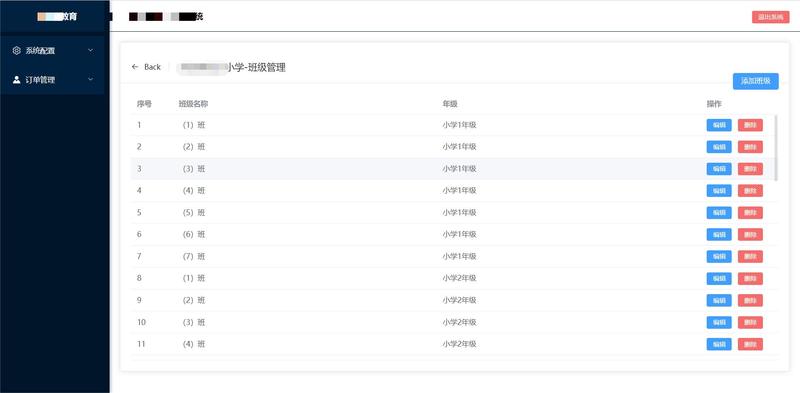Select the 小学2年级 cell in row 8

(x=460, y=279)
